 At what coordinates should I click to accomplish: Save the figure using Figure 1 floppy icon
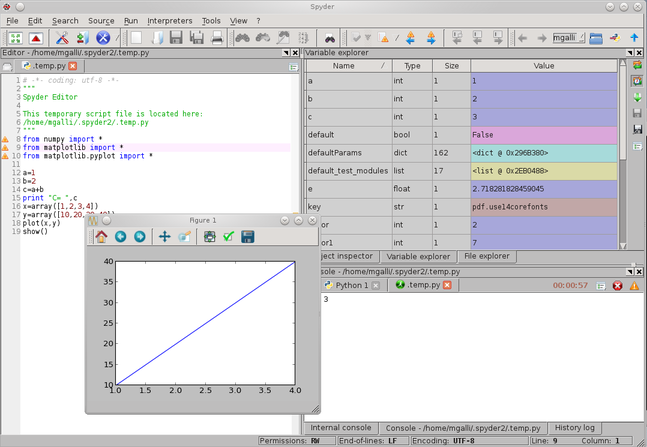click(248, 237)
